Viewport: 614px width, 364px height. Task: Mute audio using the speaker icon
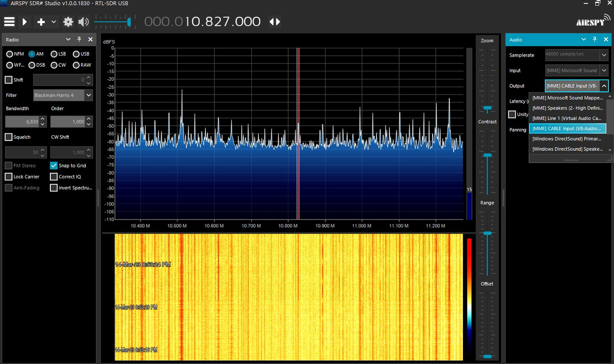tap(83, 22)
